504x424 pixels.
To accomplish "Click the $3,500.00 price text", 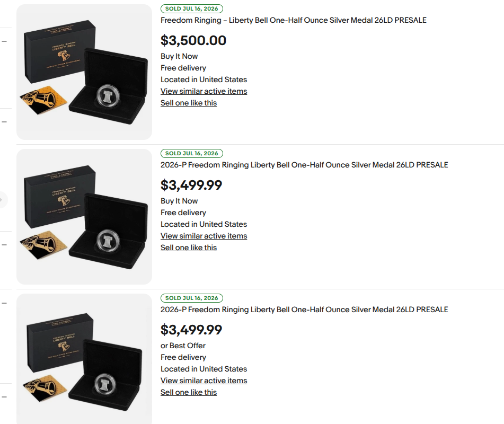I will coord(193,40).
